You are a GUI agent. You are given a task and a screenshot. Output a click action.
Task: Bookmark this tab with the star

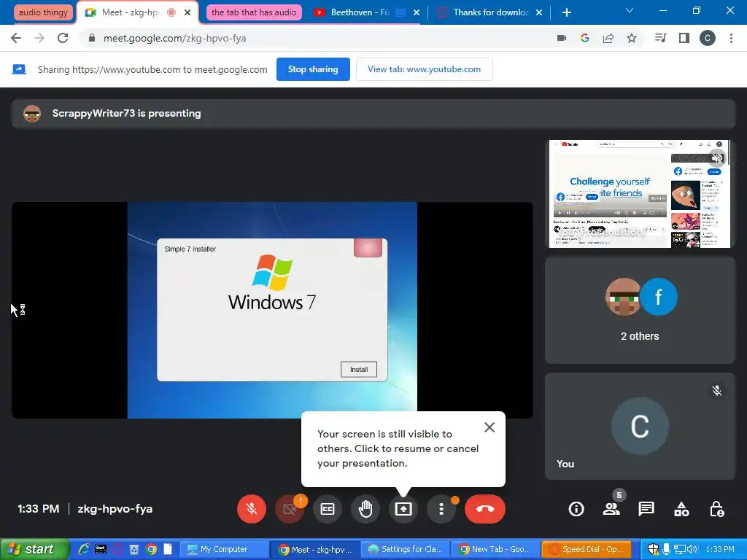pyautogui.click(x=632, y=38)
